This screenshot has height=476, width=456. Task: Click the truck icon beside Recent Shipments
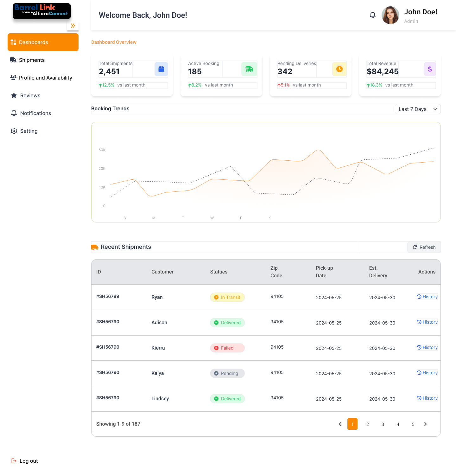point(95,247)
